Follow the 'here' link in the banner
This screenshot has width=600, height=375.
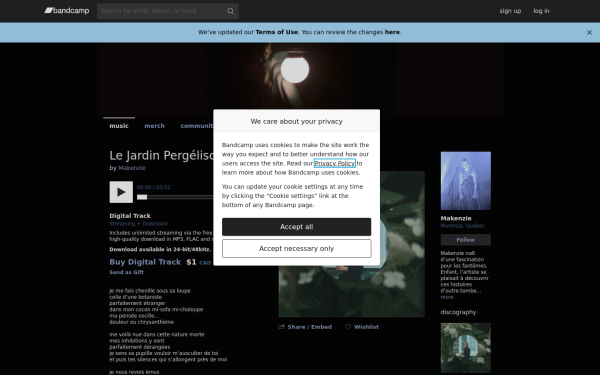(x=392, y=32)
